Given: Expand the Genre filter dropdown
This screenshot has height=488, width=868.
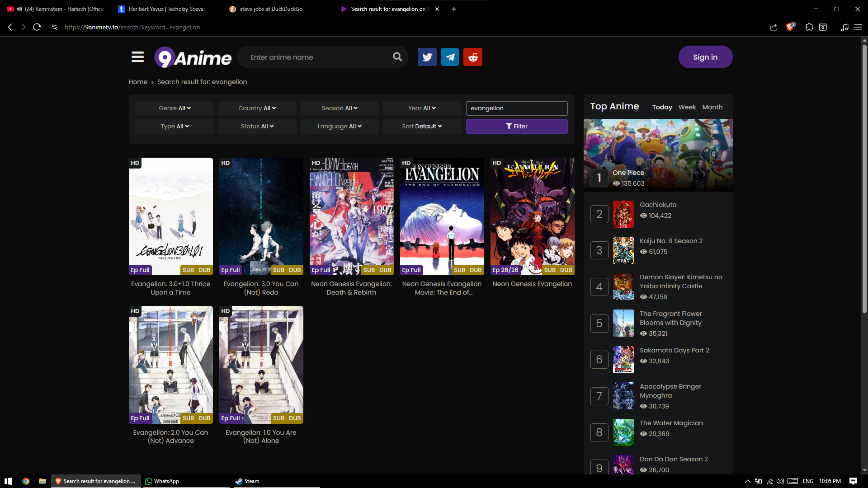Looking at the screenshot, I should pos(175,108).
